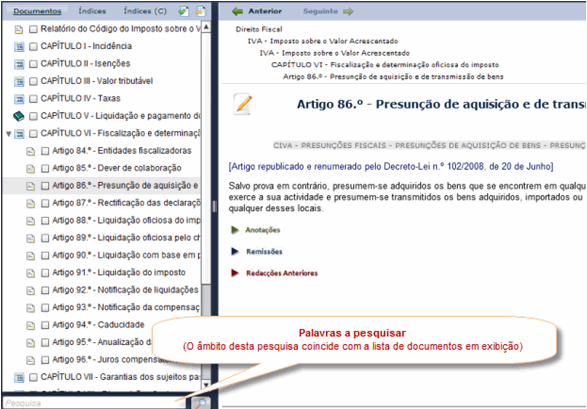
Task: Open Artigo 87.º - Rectificação das declarações
Action: 126,203
